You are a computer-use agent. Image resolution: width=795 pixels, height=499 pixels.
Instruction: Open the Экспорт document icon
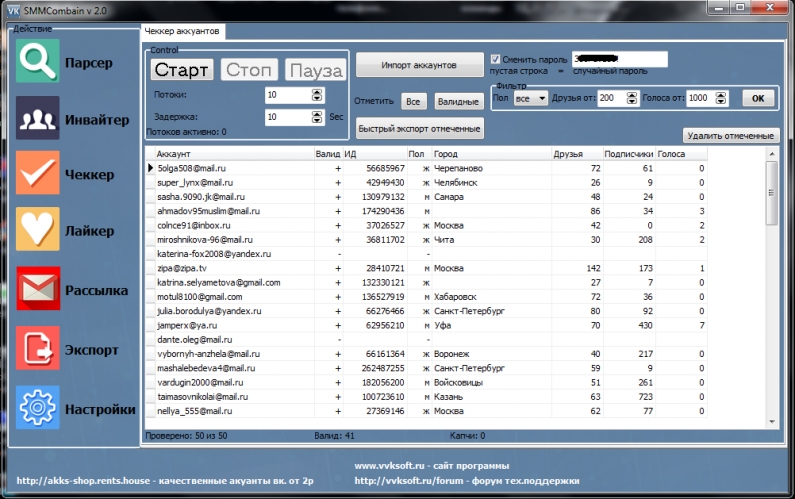[x=38, y=348]
